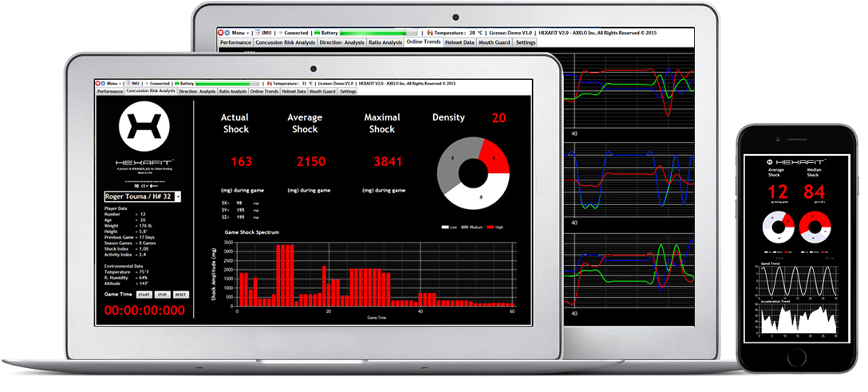Click the blue circle icon beside Menu on the front laptop

click(x=104, y=83)
